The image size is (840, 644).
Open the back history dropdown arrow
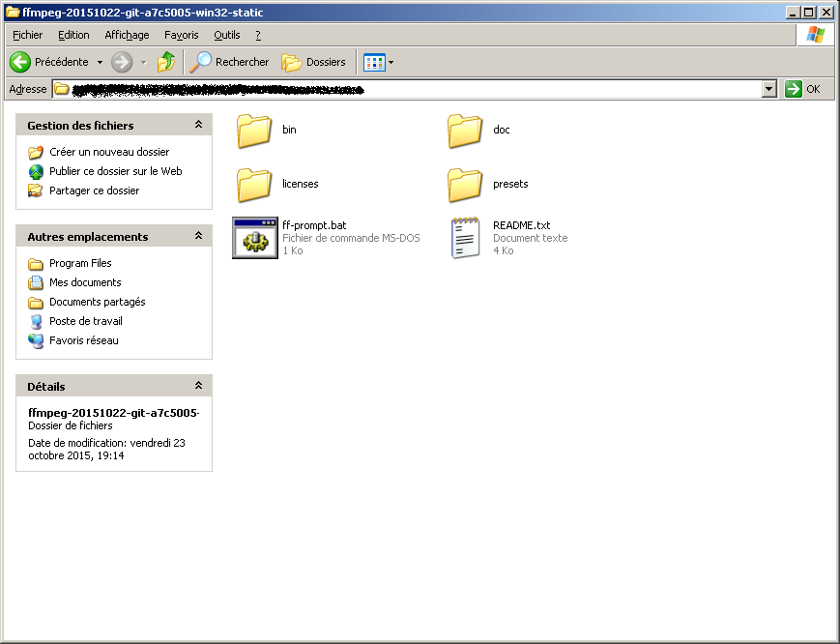coord(100,63)
